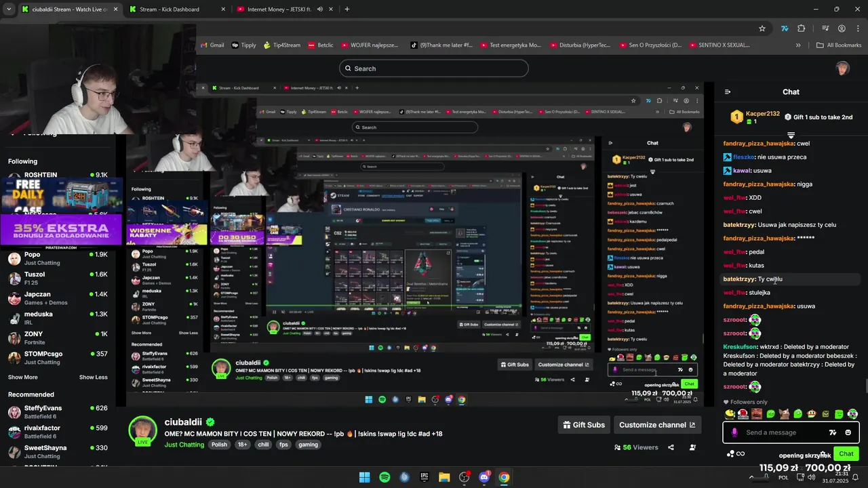Collapse the chat panel with the arrow icon
This screenshot has height=488, width=868.
tap(728, 92)
